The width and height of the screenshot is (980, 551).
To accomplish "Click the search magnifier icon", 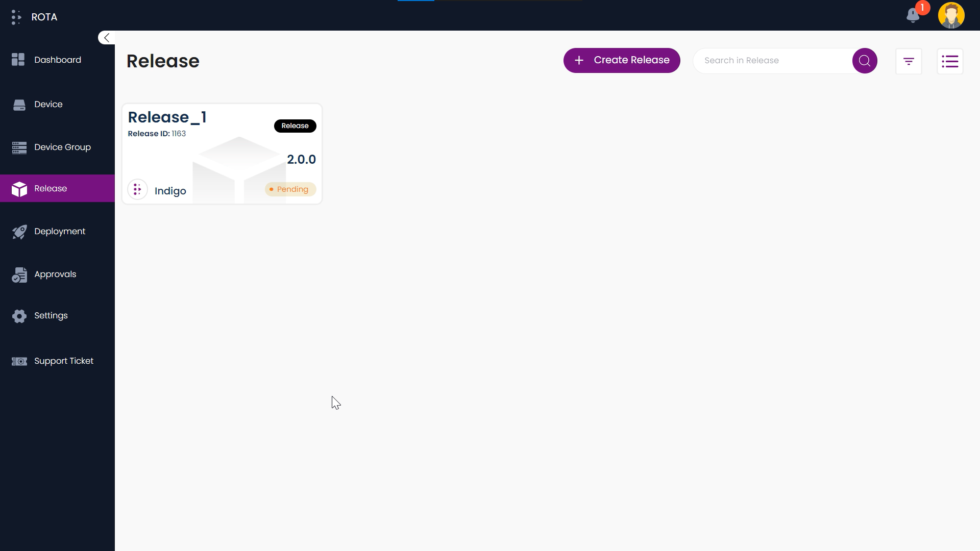I will (x=865, y=60).
